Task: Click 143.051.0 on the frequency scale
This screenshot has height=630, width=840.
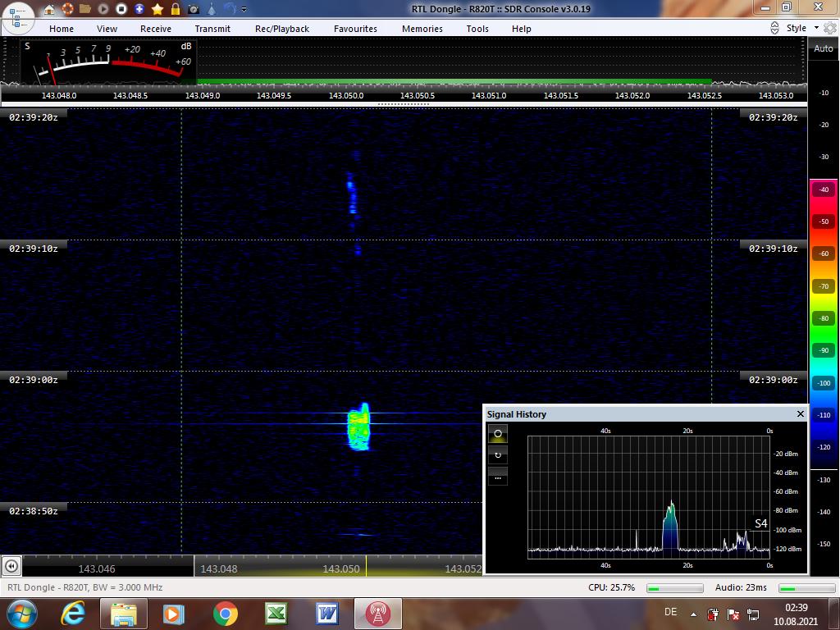Action: (x=489, y=95)
